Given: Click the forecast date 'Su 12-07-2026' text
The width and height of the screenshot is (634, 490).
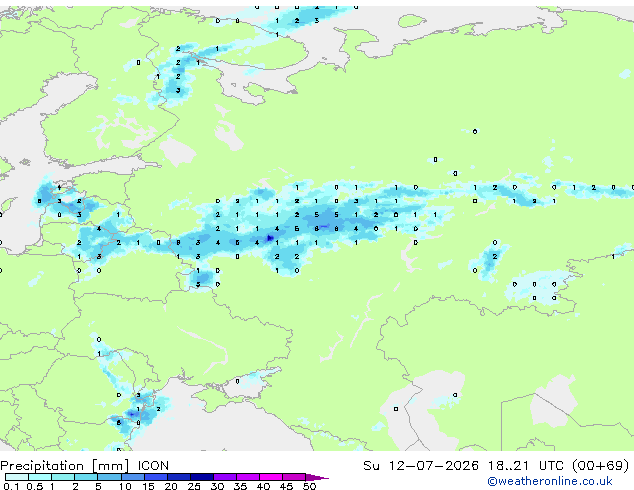Looking at the screenshot, I should (x=421, y=466).
